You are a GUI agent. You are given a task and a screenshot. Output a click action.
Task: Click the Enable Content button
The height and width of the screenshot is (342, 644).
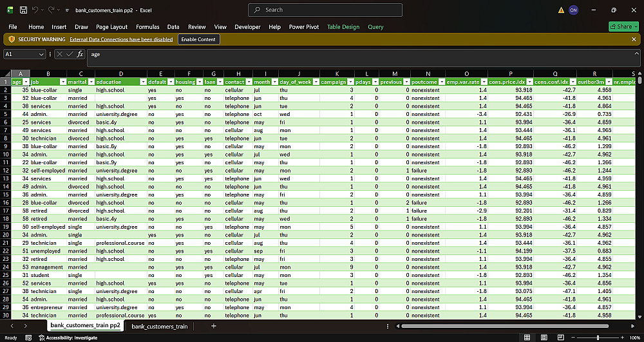(x=199, y=39)
